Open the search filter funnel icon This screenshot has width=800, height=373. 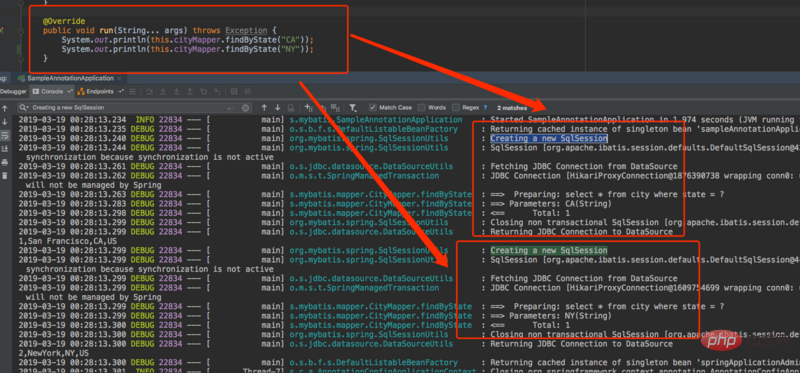353,108
